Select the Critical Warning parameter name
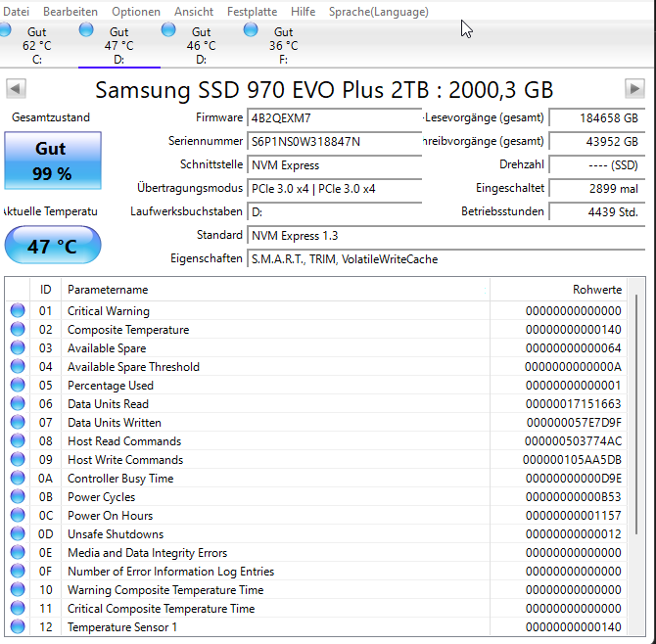The height and width of the screenshot is (644, 656). [109, 311]
